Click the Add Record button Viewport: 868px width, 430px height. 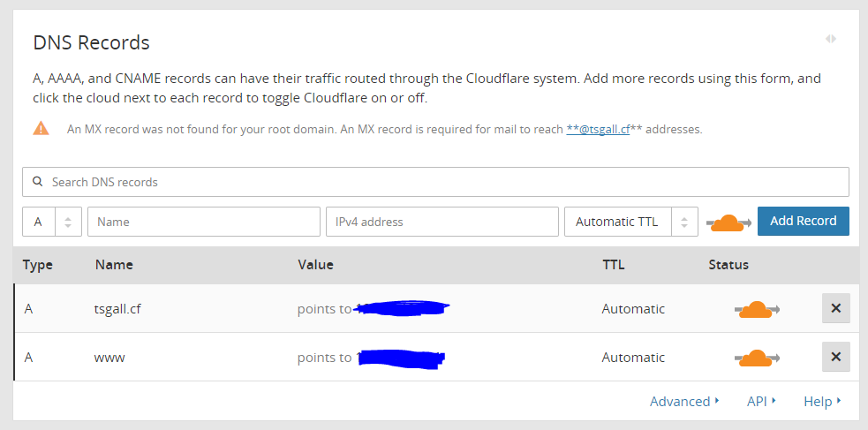point(804,221)
